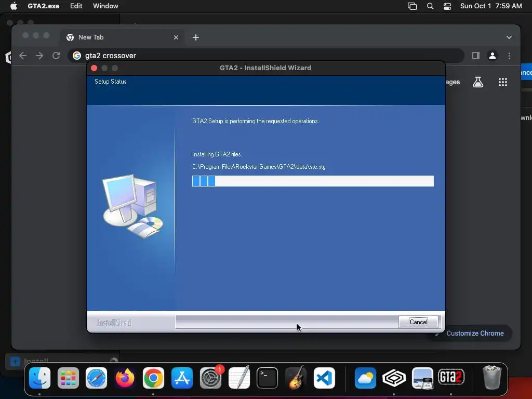Open the Edit menu

click(76, 6)
